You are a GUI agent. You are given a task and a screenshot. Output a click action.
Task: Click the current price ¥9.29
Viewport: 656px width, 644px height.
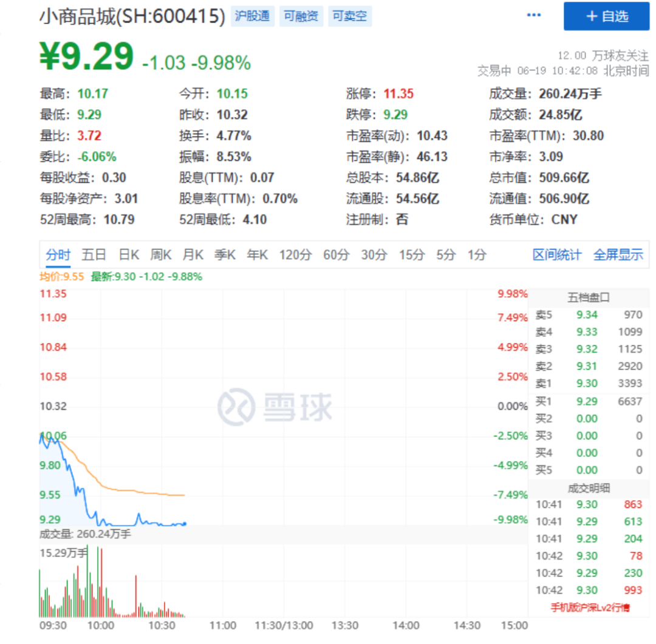tap(87, 56)
